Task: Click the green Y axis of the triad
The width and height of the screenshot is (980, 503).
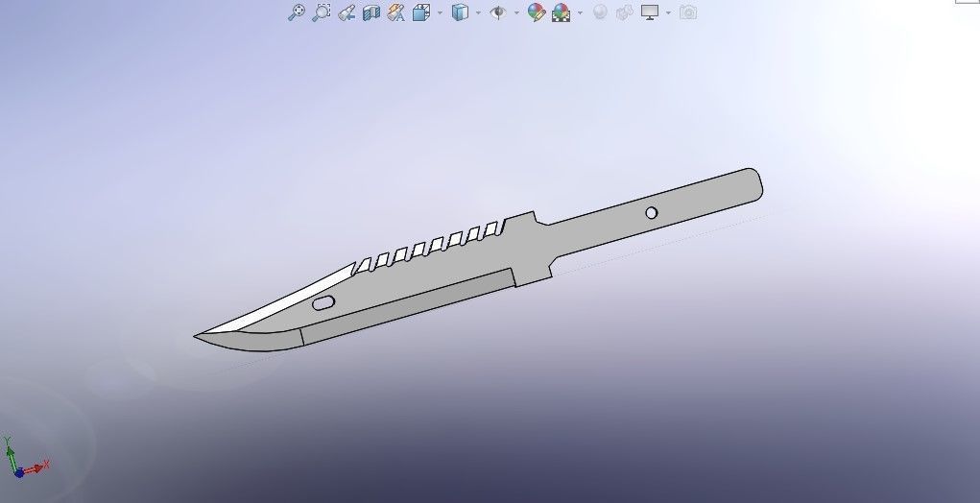Action: click(11, 453)
